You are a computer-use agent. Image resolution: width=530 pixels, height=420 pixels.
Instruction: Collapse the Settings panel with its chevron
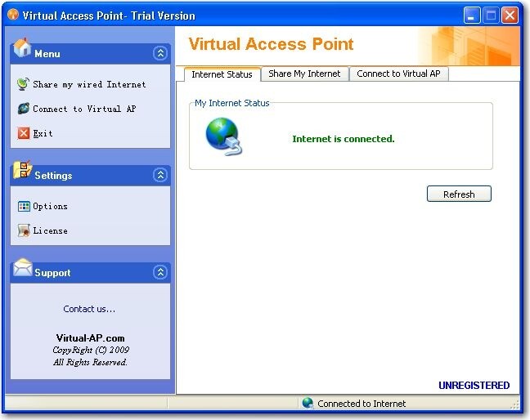point(160,175)
